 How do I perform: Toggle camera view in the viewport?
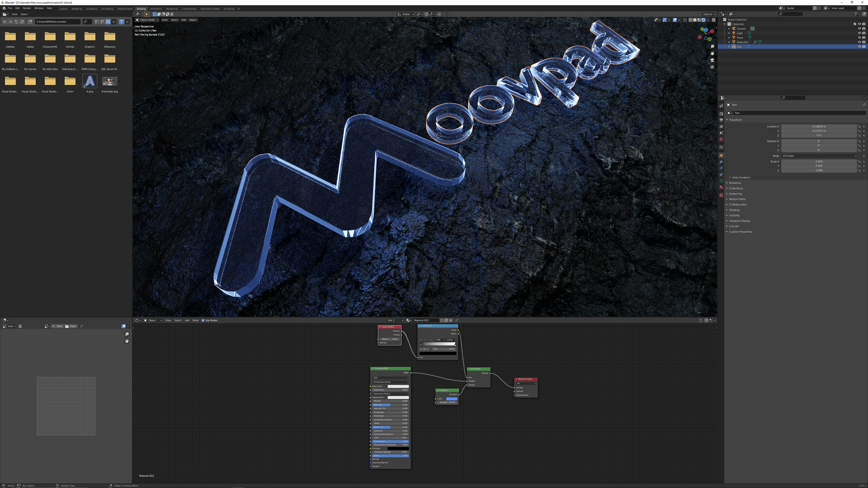tap(712, 60)
